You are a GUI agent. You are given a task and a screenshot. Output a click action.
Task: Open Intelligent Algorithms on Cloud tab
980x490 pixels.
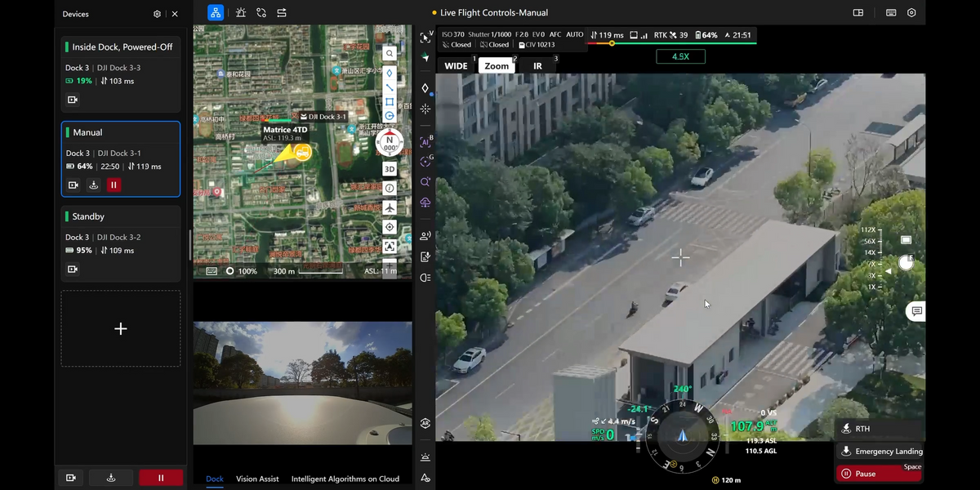point(345,479)
